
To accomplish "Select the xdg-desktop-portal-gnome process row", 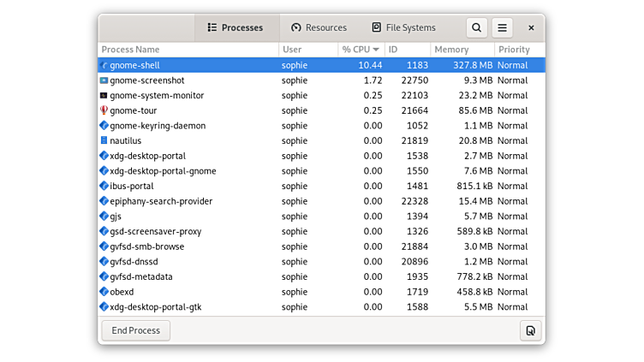I will point(163,171).
